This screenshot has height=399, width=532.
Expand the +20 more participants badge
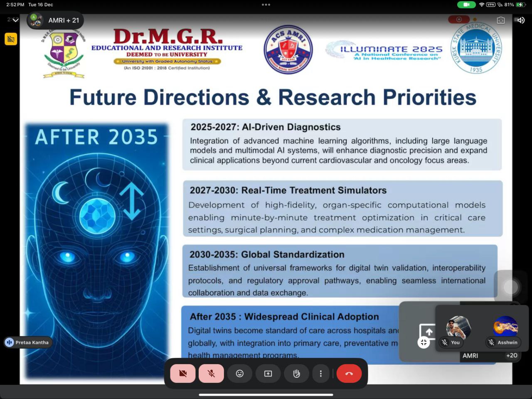click(512, 355)
